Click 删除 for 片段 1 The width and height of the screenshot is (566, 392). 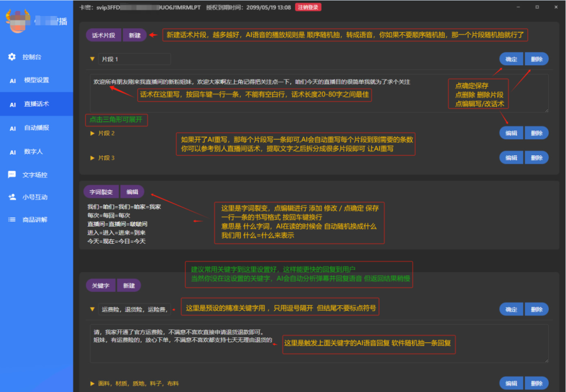(536, 59)
